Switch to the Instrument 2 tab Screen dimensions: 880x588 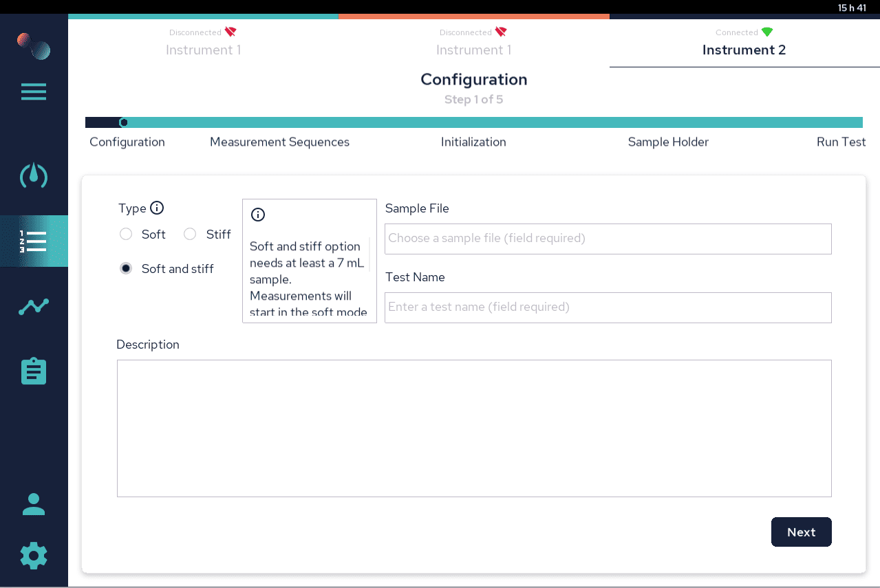point(744,43)
